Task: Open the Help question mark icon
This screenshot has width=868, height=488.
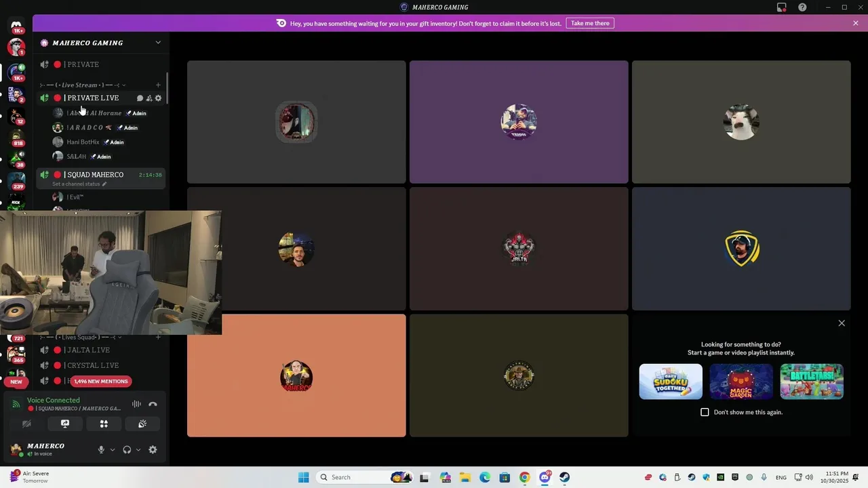Action: 802,7
